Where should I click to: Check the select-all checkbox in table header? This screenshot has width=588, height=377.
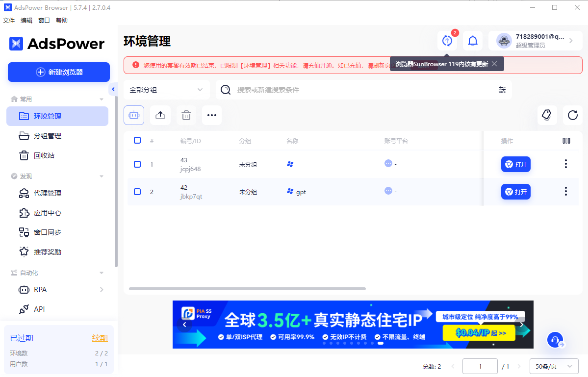[x=137, y=140]
